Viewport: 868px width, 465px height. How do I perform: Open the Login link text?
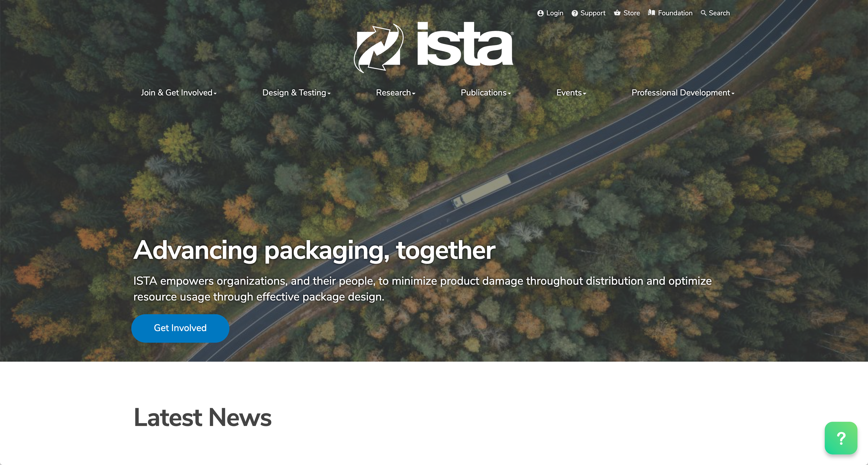(555, 13)
